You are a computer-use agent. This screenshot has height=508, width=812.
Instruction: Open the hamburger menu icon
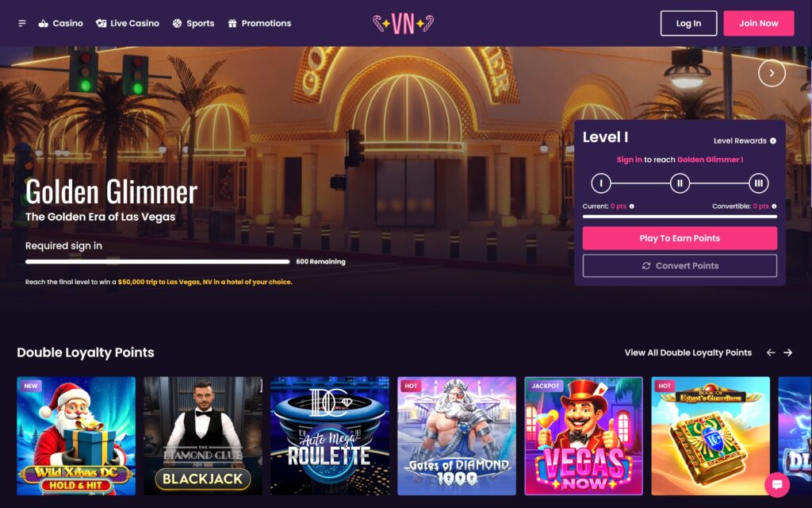coord(21,23)
